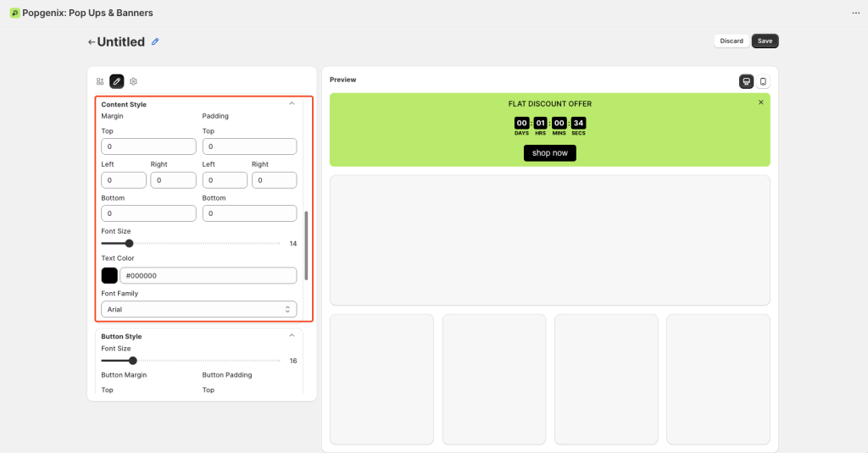868x453 pixels.
Task: Switch preview to desktop view
Action: pyautogui.click(x=746, y=81)
